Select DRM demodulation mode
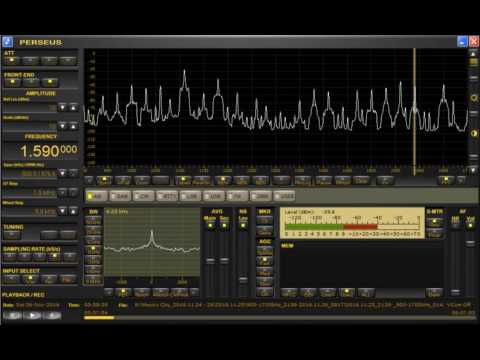Viewport: 480px width, 360px height. [x=261, y=196]
